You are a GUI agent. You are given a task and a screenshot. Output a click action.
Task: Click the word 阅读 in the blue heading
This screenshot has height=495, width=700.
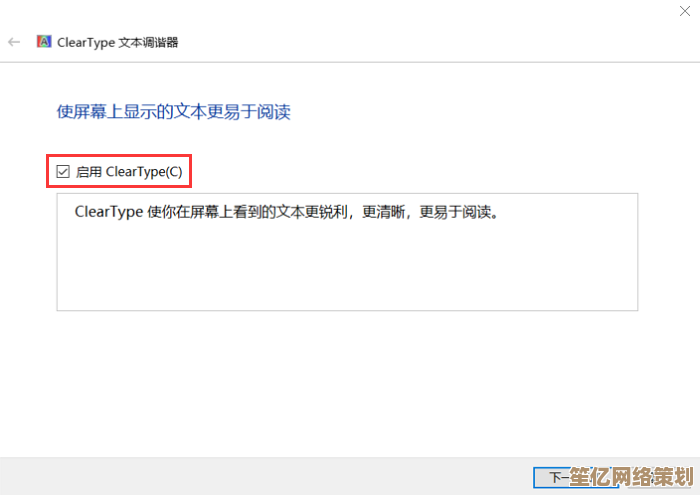274,112
